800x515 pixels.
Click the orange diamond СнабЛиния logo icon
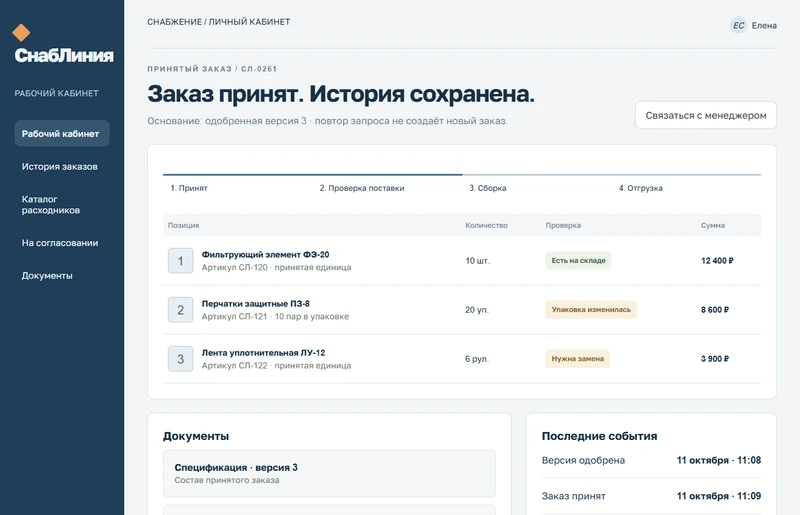click(x=21, y=33)
